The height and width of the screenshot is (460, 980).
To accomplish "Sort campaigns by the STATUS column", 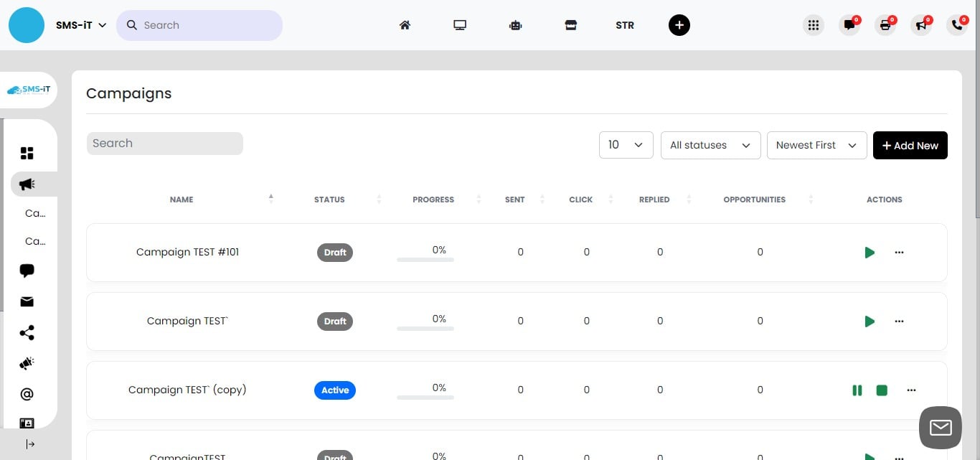I will click(329, 200).
